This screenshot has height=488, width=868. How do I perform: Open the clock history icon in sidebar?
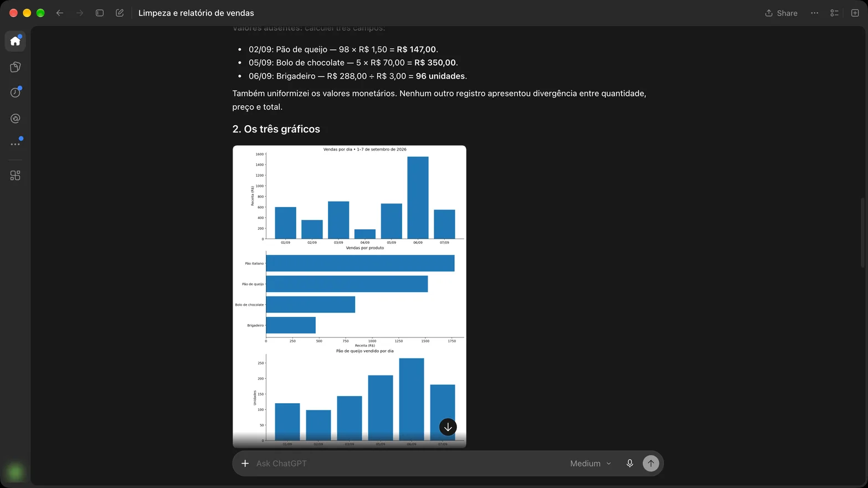pos(16,93)
